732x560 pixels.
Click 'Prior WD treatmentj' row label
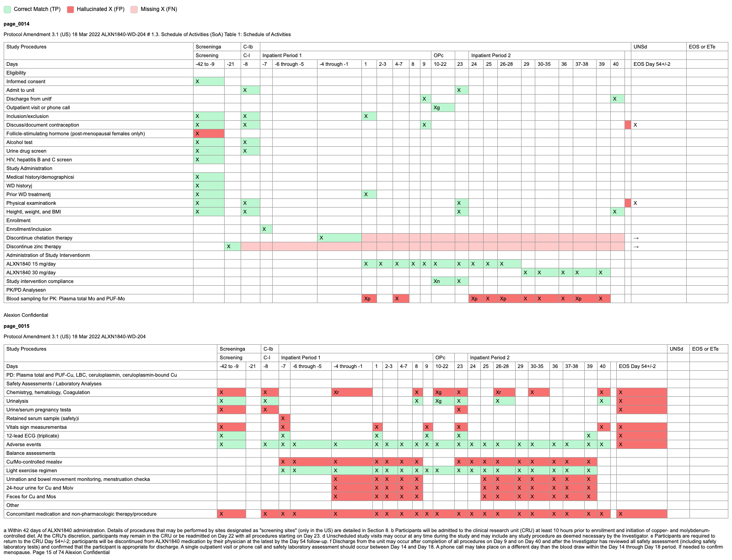click(x=28, y=194)
